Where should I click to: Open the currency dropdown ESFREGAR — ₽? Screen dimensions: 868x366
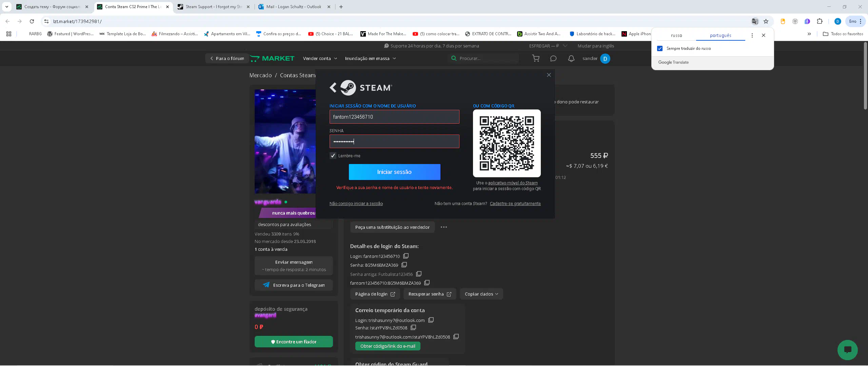548,46
